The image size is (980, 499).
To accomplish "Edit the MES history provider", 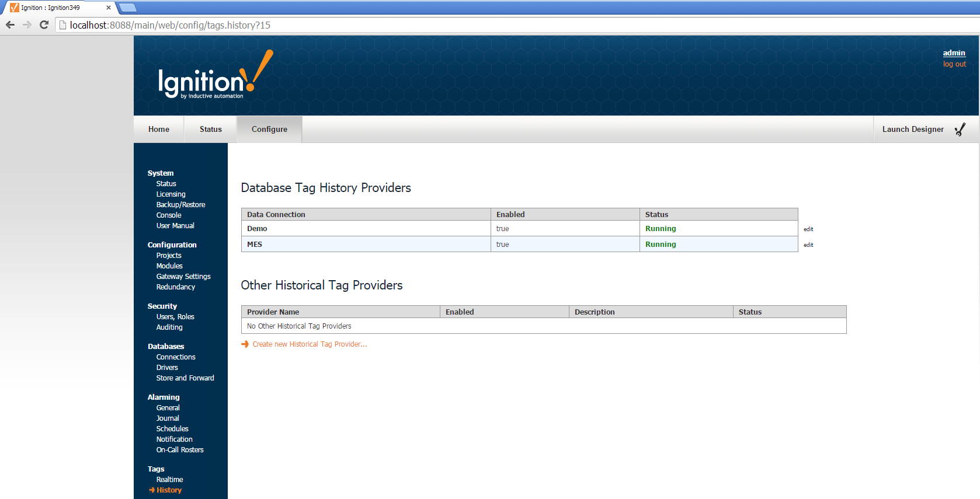I will [808, 245].
